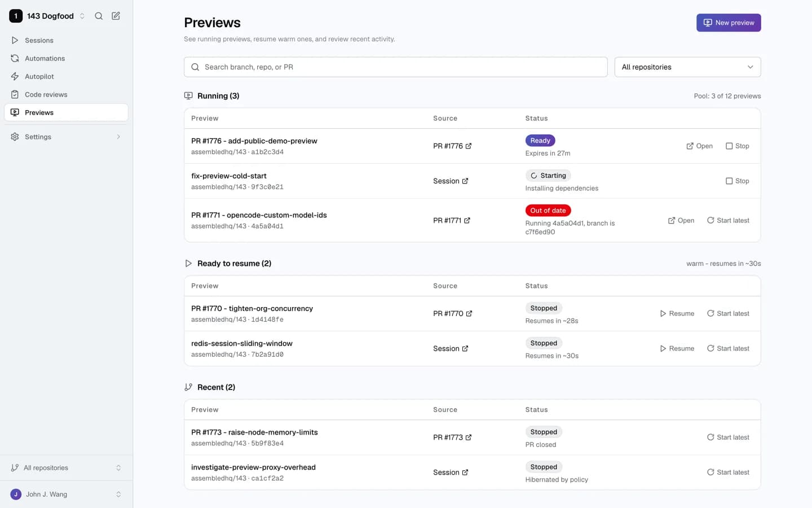Click the PR #1773 - raise-node-memory-limits title
Screen dimensions: 812x508
pos(254,432)
